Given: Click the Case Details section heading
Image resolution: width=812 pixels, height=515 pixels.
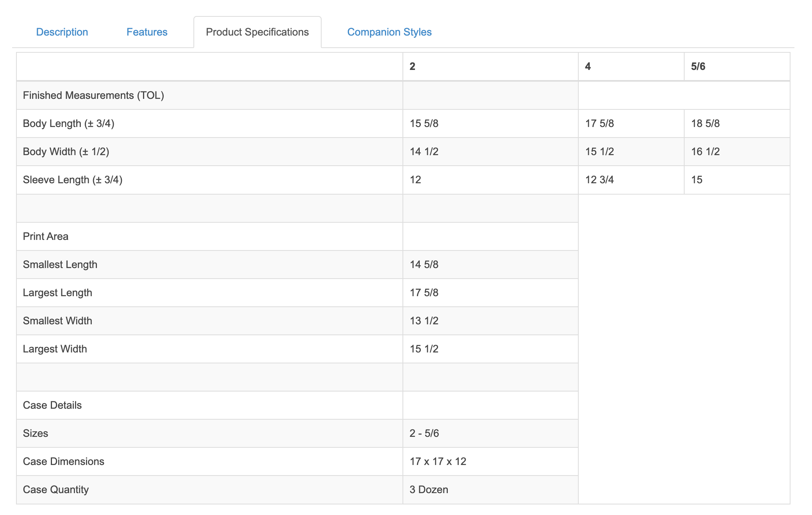Looking at the screenshot, I should click(x=52, y=405).
